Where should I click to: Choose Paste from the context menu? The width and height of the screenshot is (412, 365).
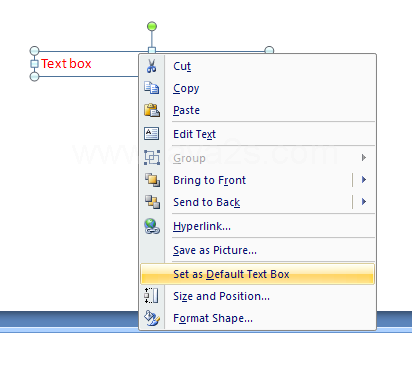(257, 110)
